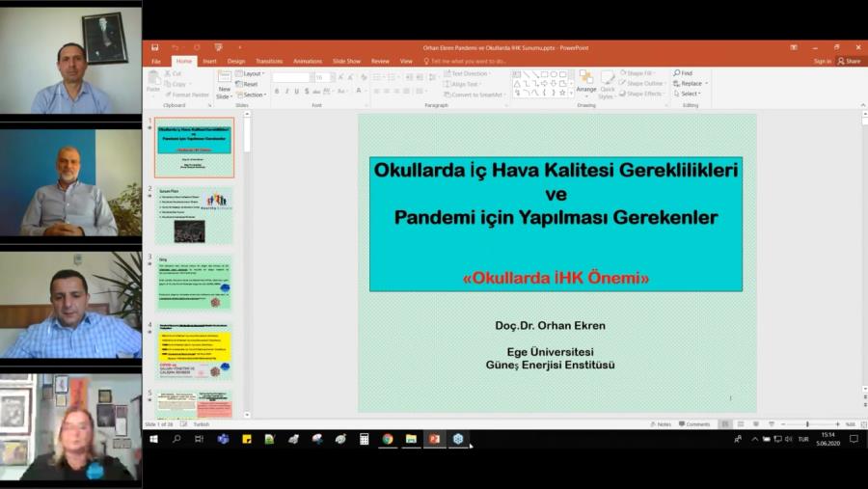Switch to the Animations tab

308,62
